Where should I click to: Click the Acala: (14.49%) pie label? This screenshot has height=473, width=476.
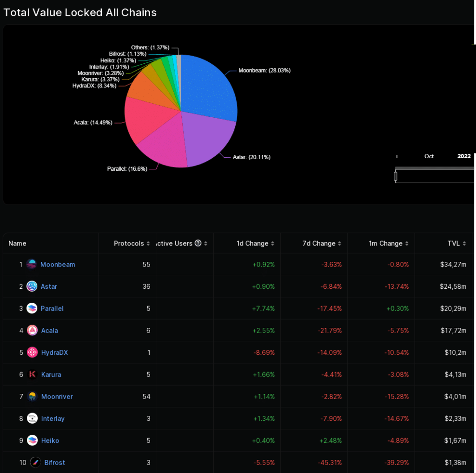[x=93, y=122]
